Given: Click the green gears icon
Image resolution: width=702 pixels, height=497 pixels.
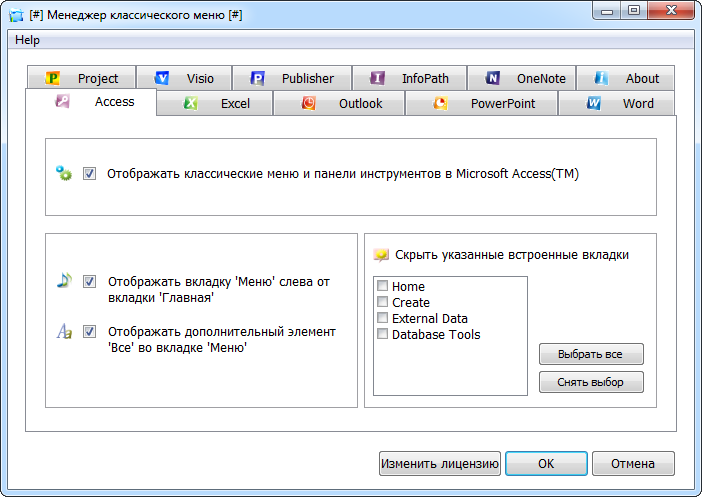Looking at the screenshot, I should coord(64,173).
